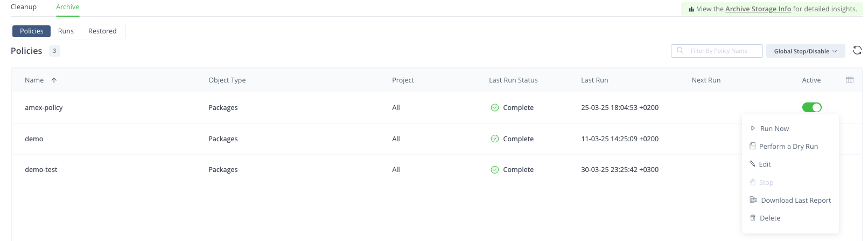Viewport: 868px width, 241px height.
Task: Click the Name sort arrow icon
Action: tap(54, 80)
